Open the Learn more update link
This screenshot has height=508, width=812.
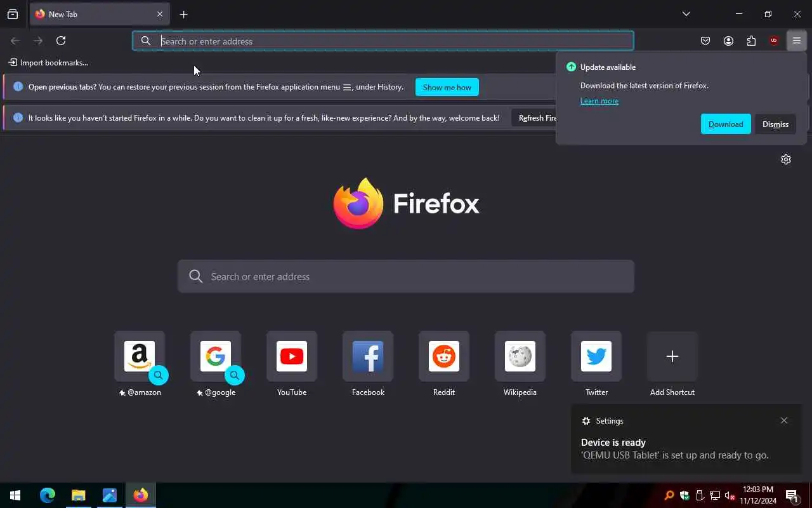point(599,101)
